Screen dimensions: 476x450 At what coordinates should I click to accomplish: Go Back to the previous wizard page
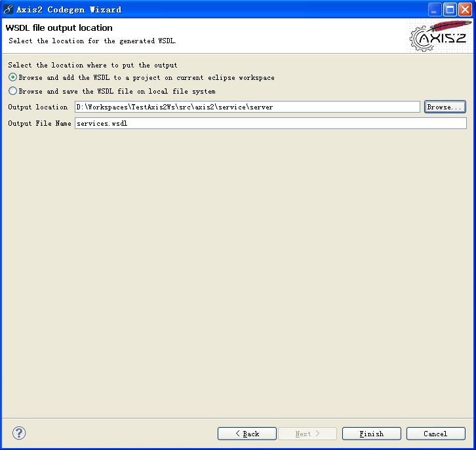coord(247,434)
